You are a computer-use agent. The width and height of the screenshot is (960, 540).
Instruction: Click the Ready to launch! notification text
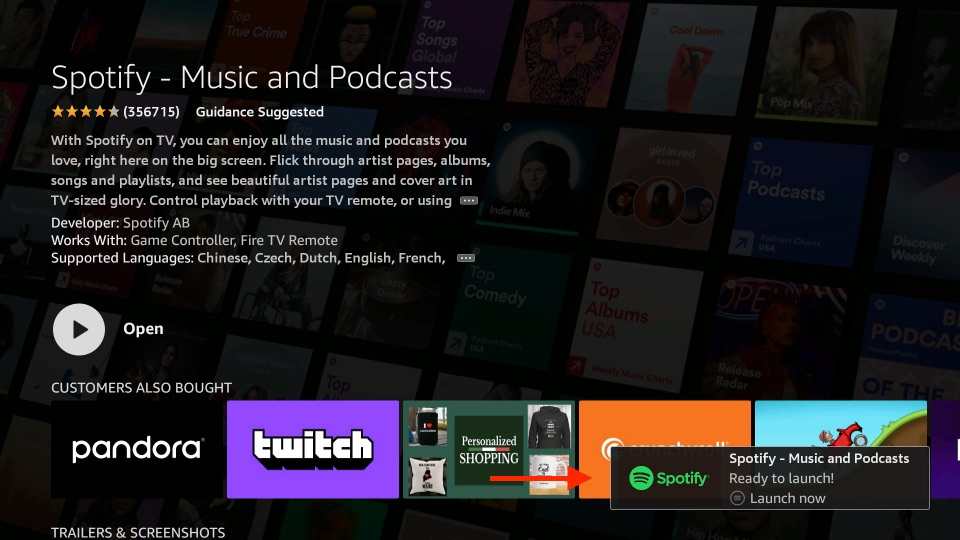(x=781, y=478)
